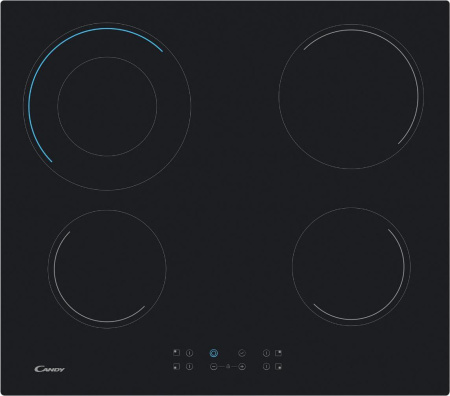Touch the bottom-right cooking zone circle
Screen dimensions: 450x396
click(351, 266)
